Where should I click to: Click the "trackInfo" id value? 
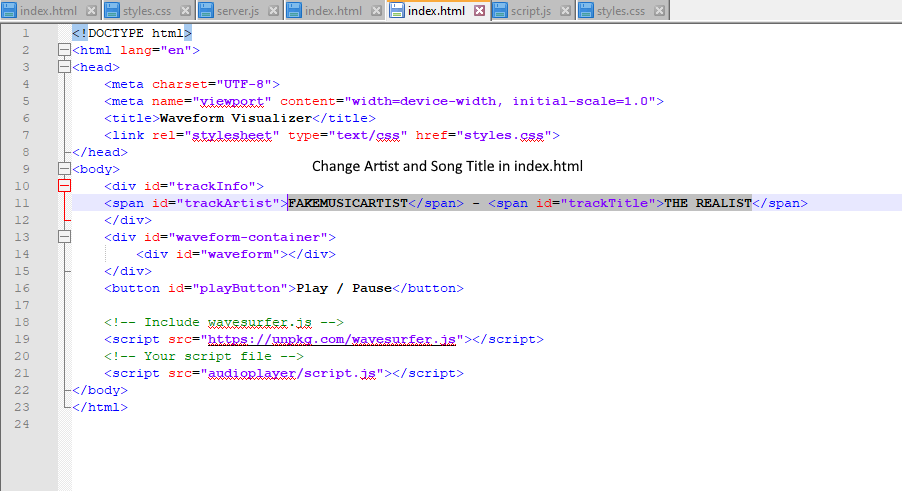(x=212, y=186)
